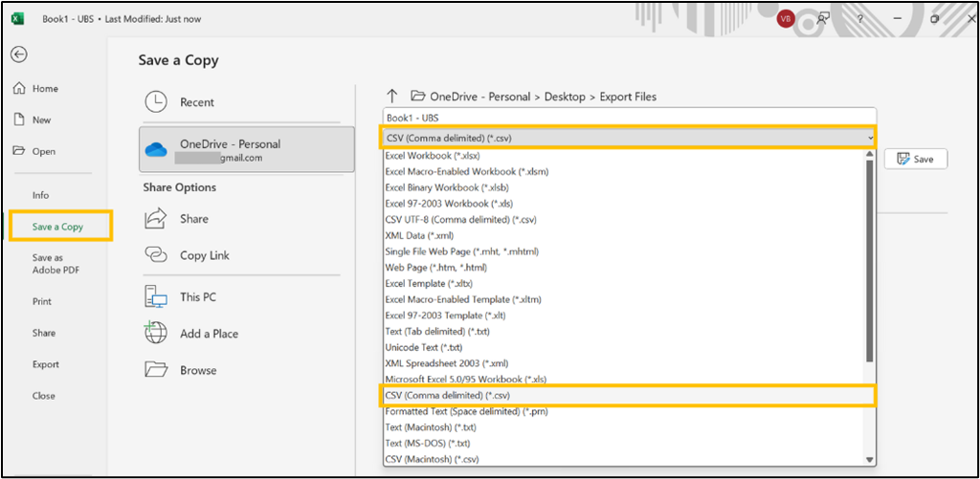Choose Excel Workbook (*.xlsx) format
The image size is (980, 479).
click(x=624, y=156)
